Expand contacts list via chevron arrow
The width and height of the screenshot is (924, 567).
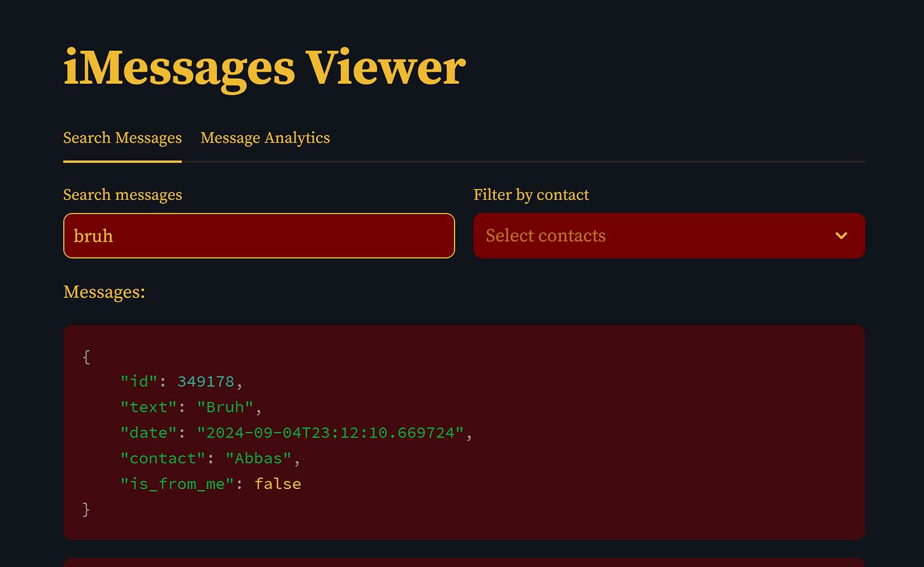coord(841,236)
